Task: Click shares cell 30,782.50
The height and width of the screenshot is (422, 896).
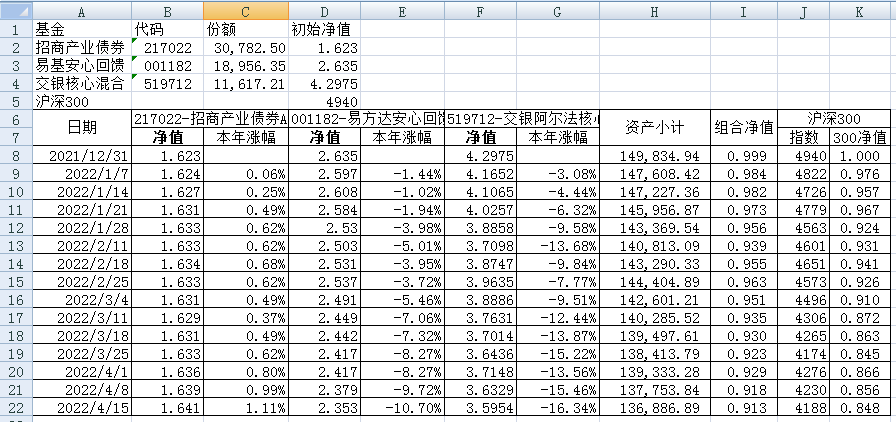Action: [246, 47]
